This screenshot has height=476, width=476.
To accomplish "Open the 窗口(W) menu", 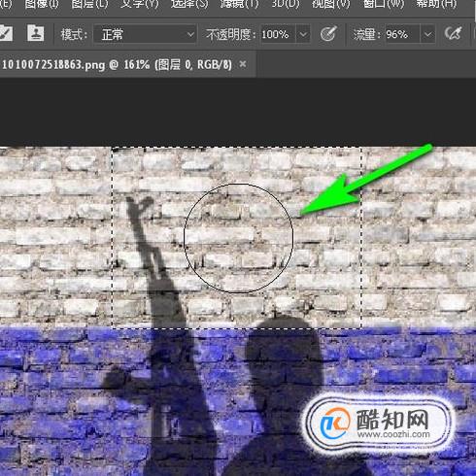I will point(384,5).
